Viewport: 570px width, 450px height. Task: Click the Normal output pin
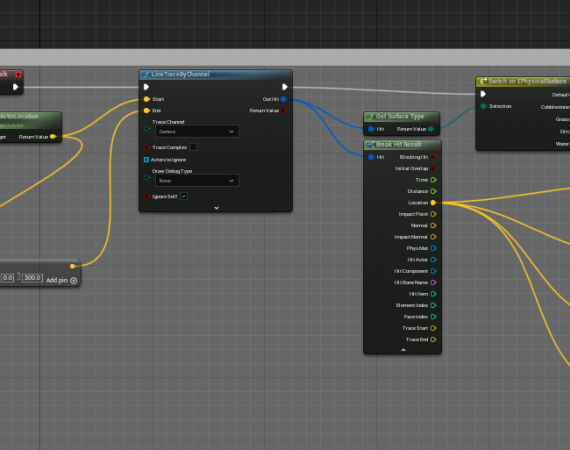(x=433, y=225)
